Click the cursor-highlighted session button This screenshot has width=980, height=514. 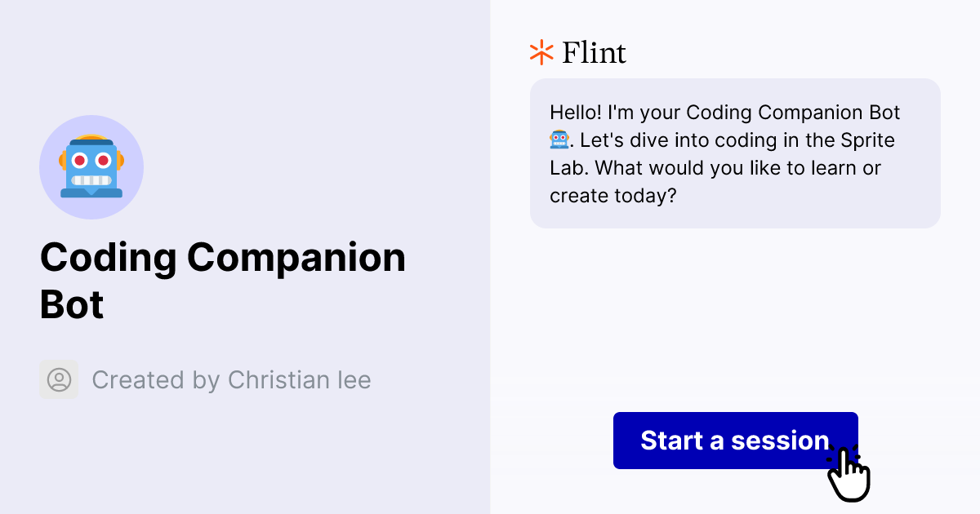(x=735, y=441)
